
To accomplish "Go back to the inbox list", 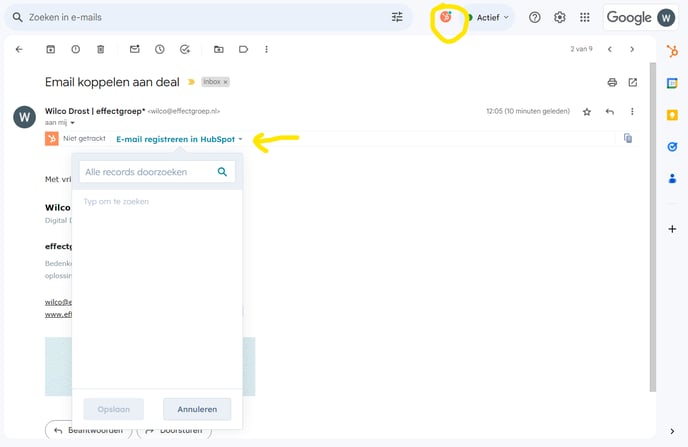I will (x=19, y=49).
